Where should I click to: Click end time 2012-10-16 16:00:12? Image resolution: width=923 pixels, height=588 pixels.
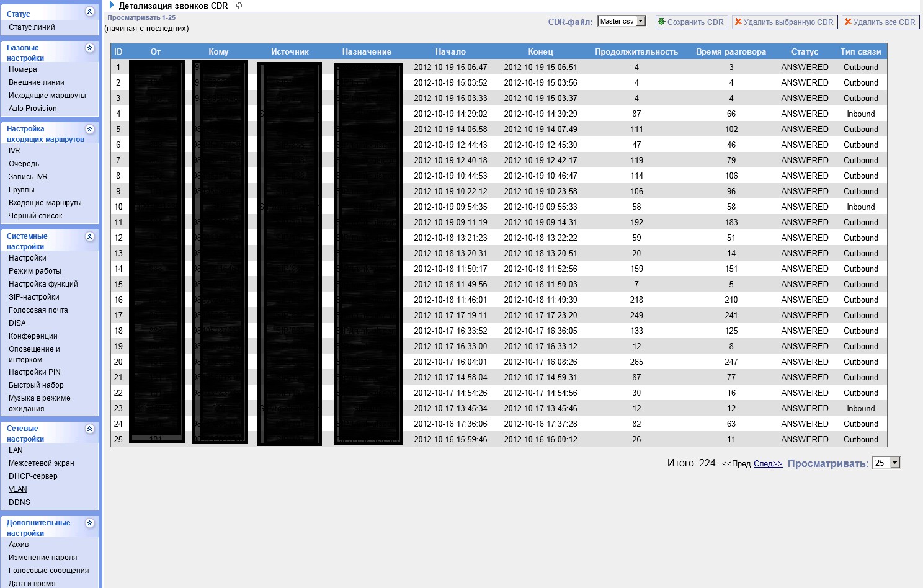[x=540, y=439]
